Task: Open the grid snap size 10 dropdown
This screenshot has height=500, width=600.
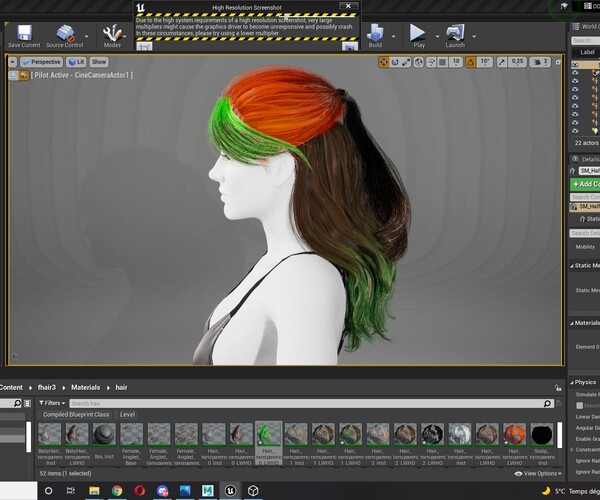Action: (456, 62)
